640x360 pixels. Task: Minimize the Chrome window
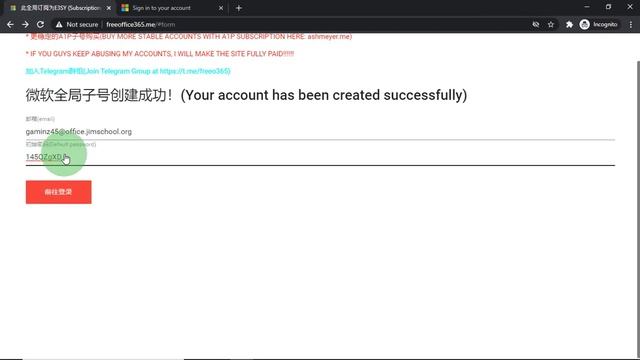587,7
